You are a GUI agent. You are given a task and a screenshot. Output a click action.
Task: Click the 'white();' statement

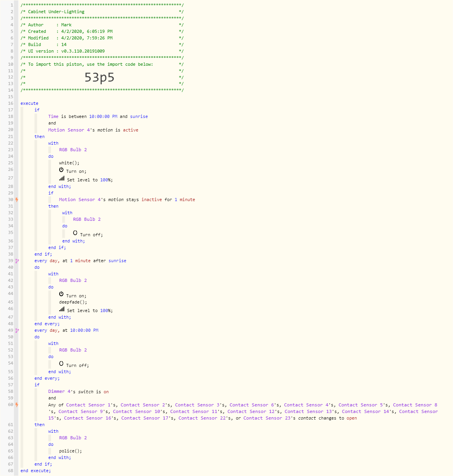click(x=69, y=163)
